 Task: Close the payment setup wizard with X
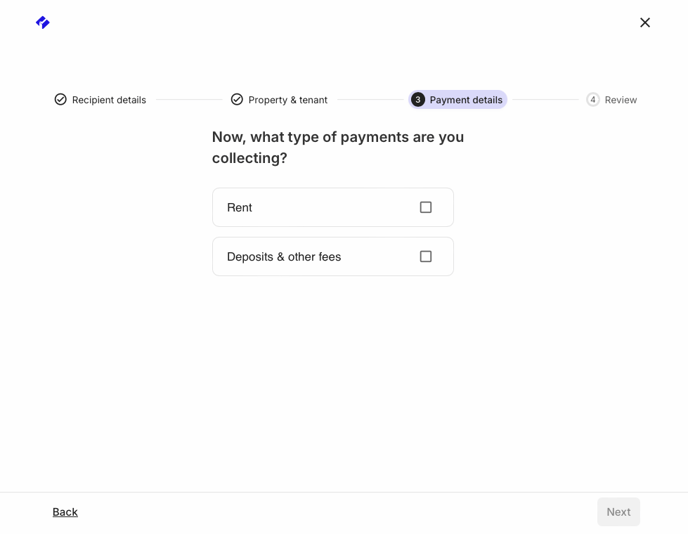645,22
